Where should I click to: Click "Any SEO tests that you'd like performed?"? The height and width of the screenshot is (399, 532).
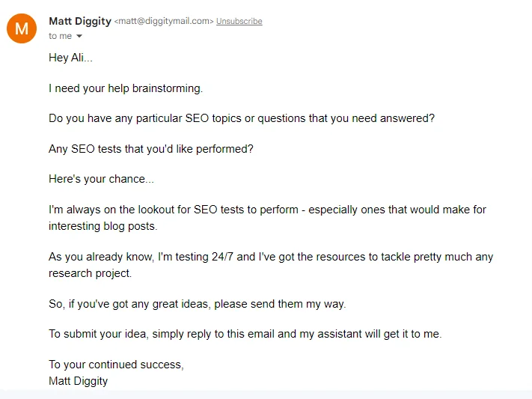click(x=151, y=149)
